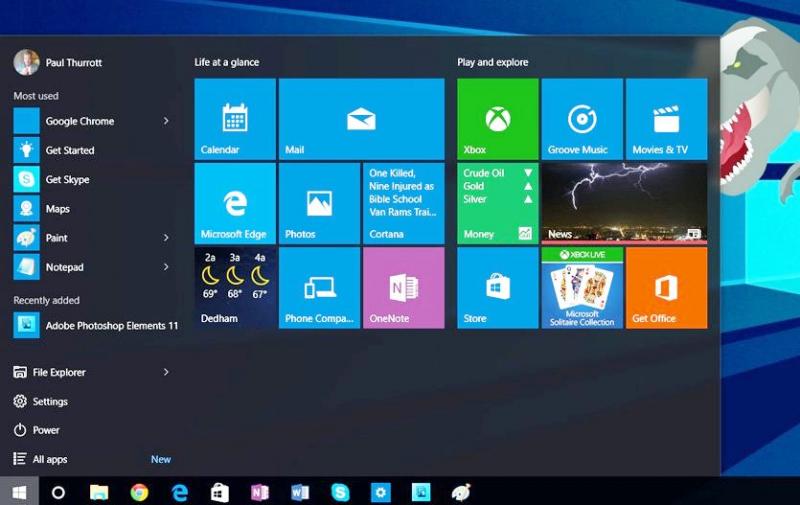
Task: Open Word from the taskbar
Action: (300, 492)
